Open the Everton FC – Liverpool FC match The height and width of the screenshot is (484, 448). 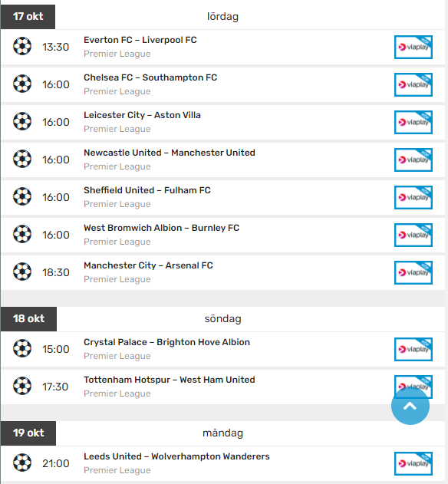tap(140, 40)
